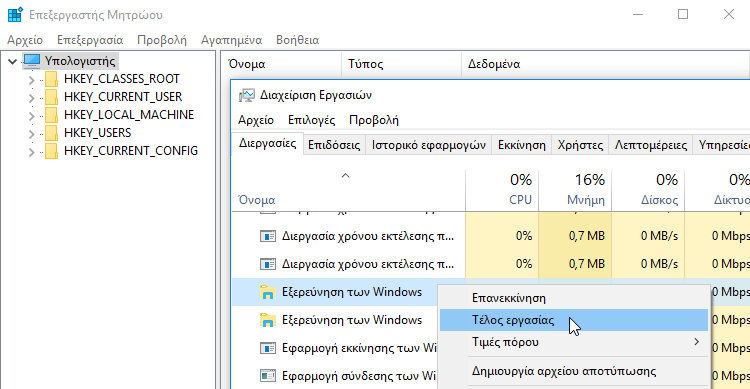
Task: Select the HKEY_LOCAL_MACHINE folder icon
Action: click(x=51, y=115)
